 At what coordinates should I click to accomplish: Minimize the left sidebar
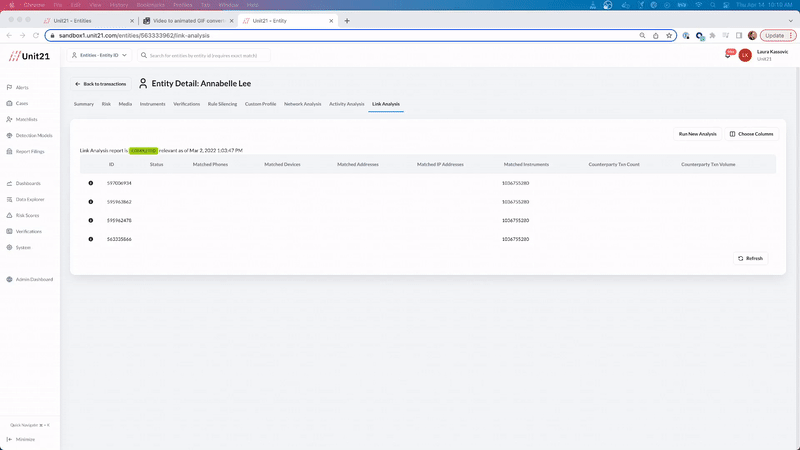pos(21,439)
